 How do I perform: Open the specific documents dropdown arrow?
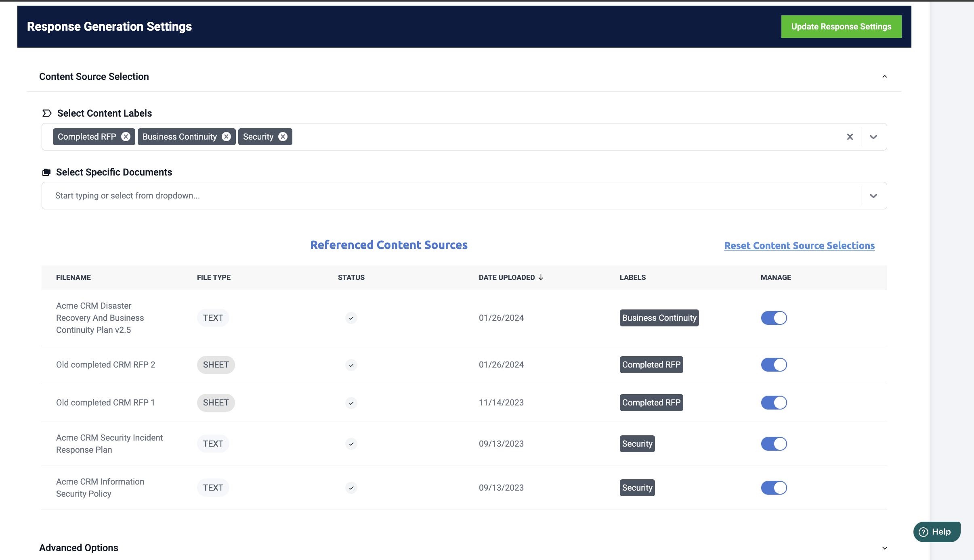873,196
